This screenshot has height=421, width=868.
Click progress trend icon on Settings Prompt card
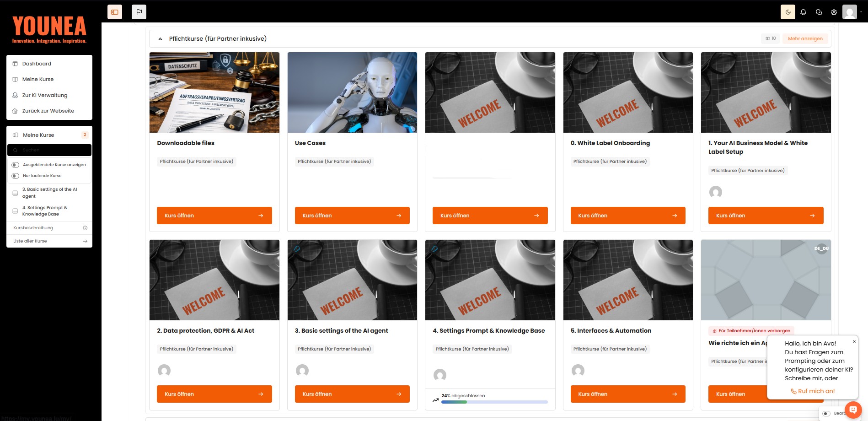pos(435,400)
